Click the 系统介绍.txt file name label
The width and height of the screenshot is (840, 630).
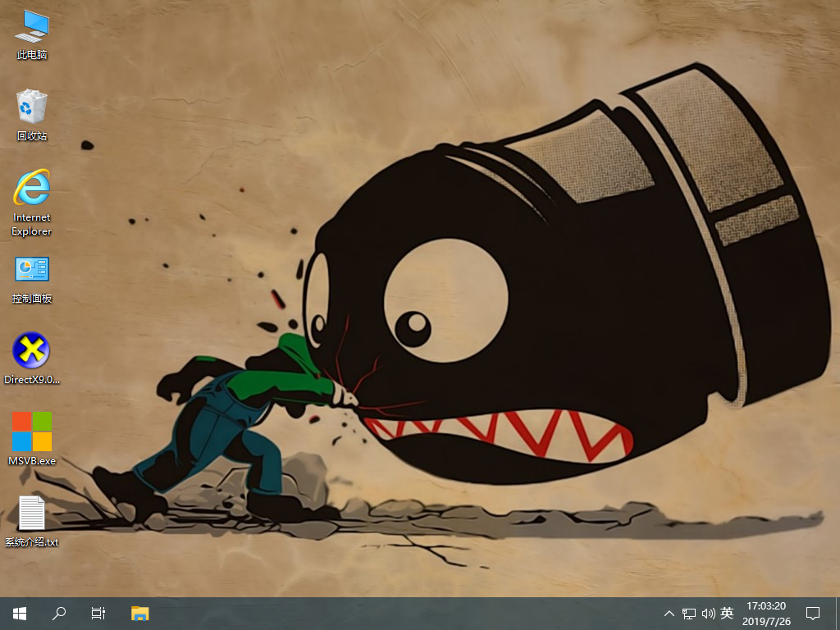click(x=31, y=542)
